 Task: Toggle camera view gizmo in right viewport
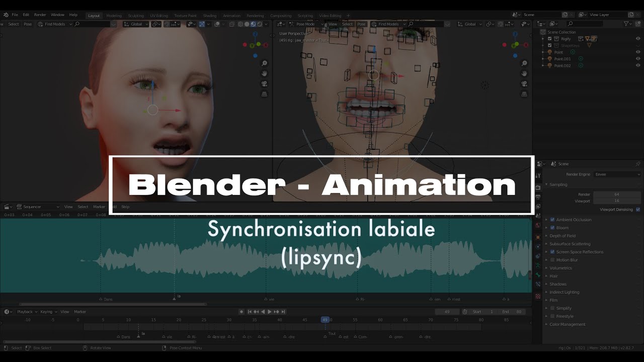click(524, 83)
